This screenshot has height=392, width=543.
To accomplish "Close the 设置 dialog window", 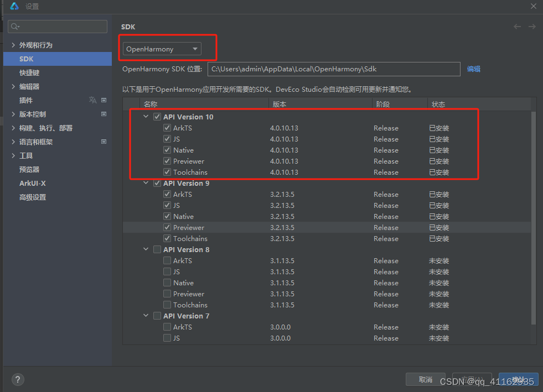I will (x=533, y=6).
